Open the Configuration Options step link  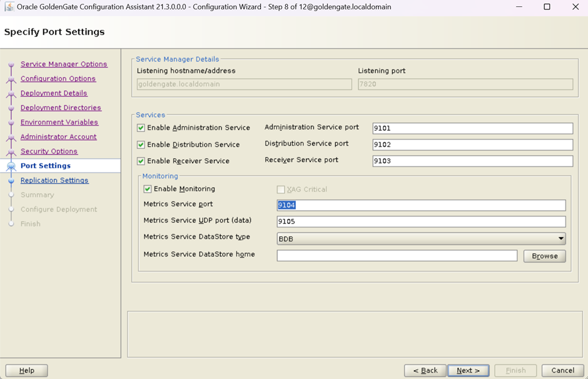tap(58, 79)
